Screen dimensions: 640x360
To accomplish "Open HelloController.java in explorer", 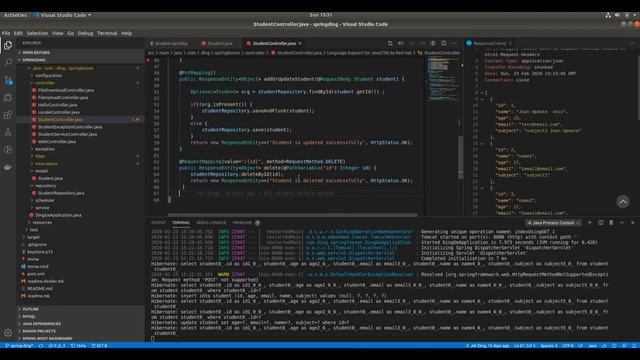I will coord(57,105).
